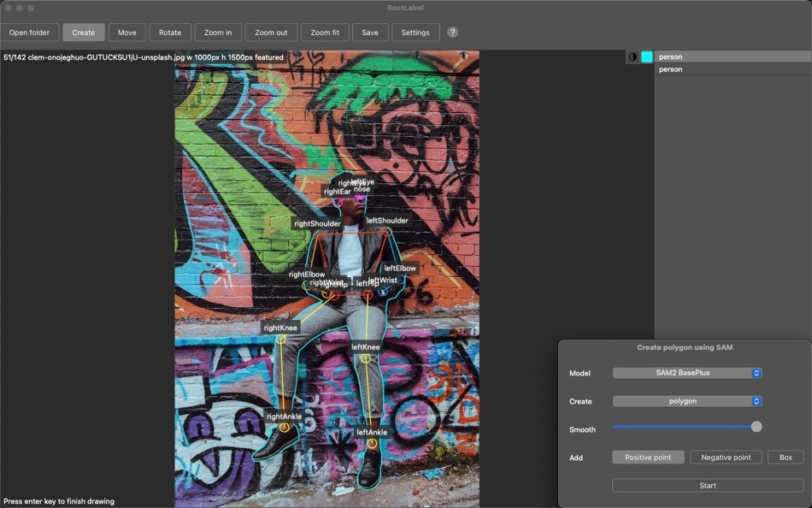Select first person entry in label list
The height and width of the screenshot is (508, 812).
(733, 56)
